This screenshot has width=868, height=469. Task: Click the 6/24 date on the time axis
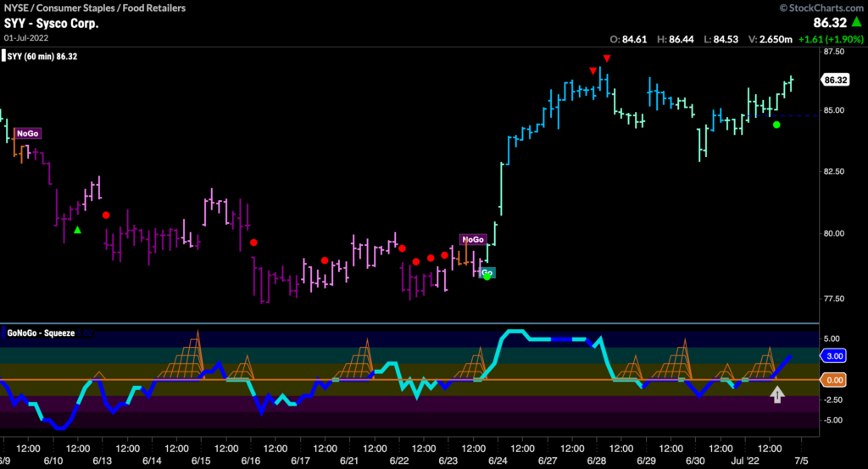point(498,461)
